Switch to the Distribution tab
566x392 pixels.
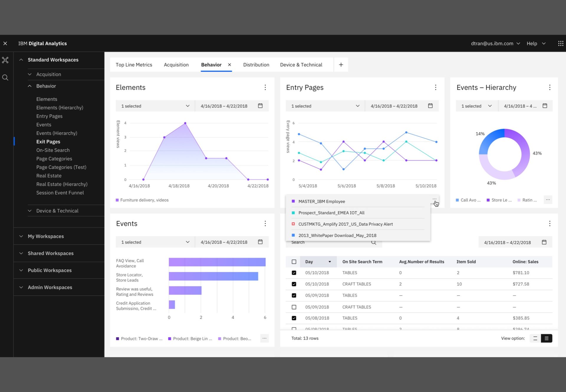pyautogui.click(x=256, y=65)
